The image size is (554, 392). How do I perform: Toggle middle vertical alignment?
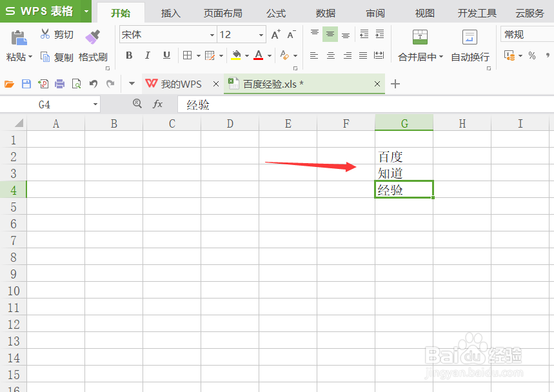[330, 34]
